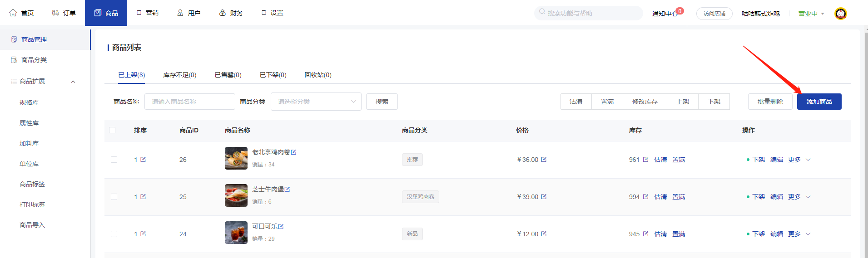Screen dimensions: 868x258
Task: Click the 修改库存 toolbar button
Action: (645, 102)
